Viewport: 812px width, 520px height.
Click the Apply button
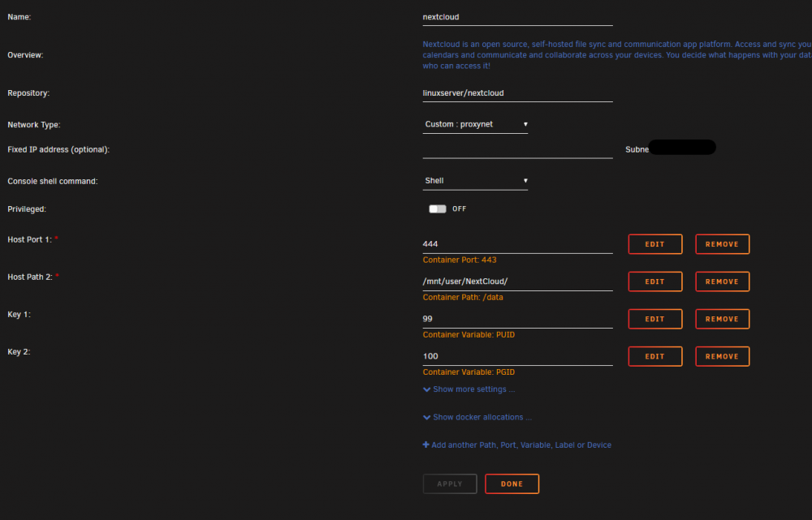pyautogui.click(x=450, y=483)
